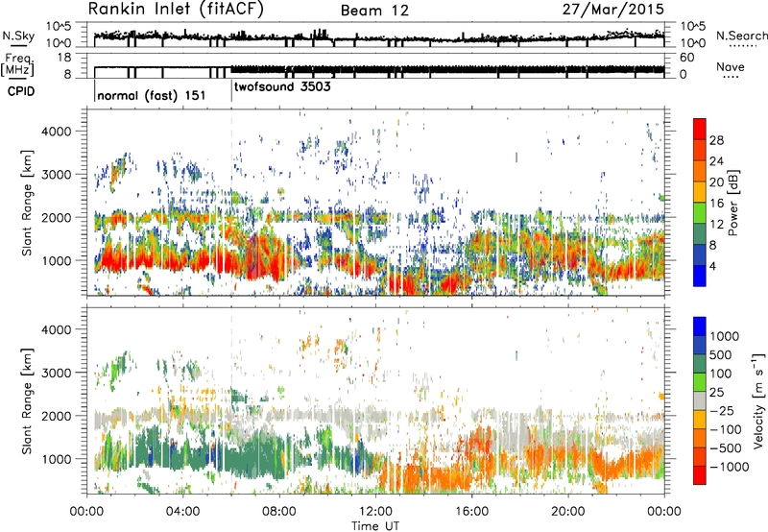Viewport: 768px width, 532px height.
Task: Click the 'N.Search' legend label
Action: click(x=741, y=36)
